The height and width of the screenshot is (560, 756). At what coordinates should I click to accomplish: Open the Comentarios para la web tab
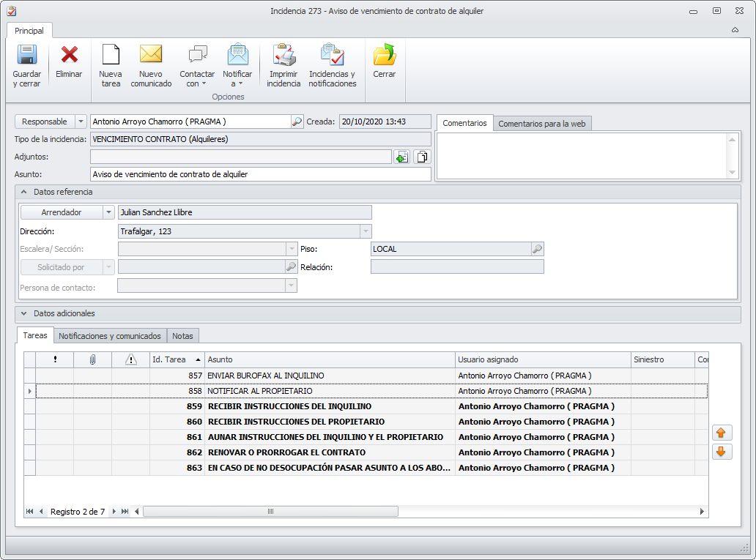tap(541, 124)
